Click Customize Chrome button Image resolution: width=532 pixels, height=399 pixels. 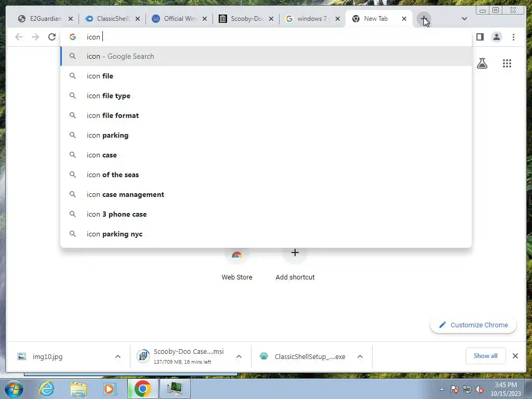473,325
